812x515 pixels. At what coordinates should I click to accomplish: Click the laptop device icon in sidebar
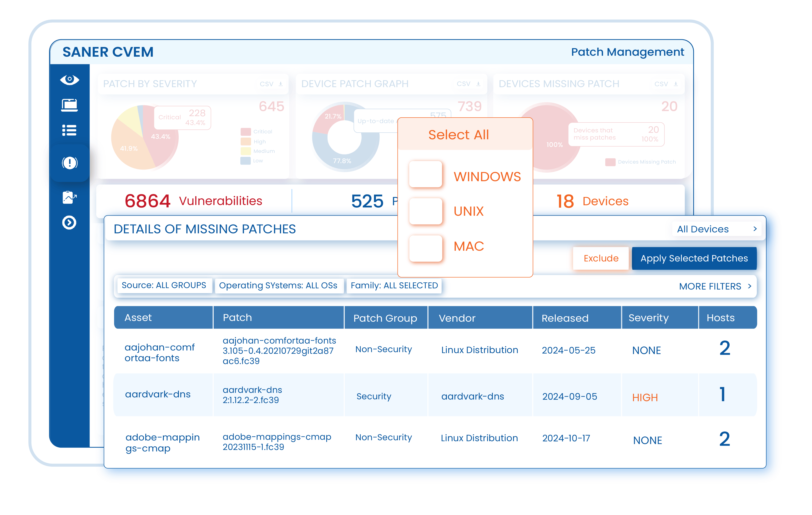[70, 105]
